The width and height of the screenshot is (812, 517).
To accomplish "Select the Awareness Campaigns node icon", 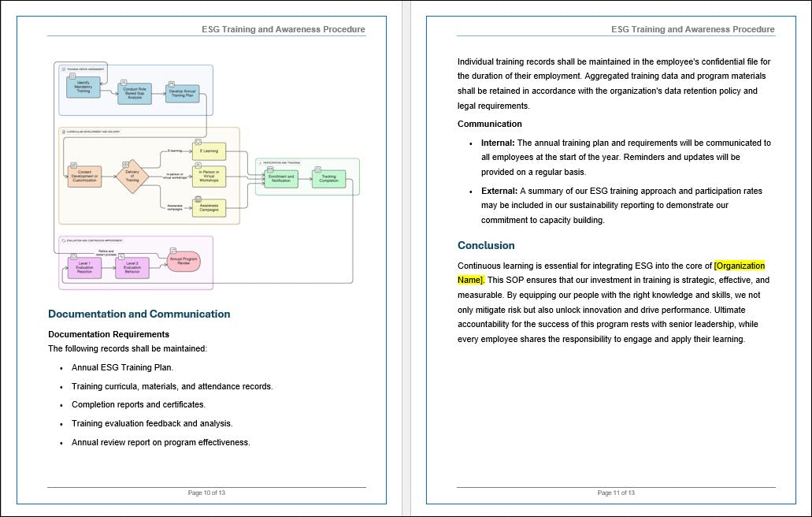I will coord(198,198).
